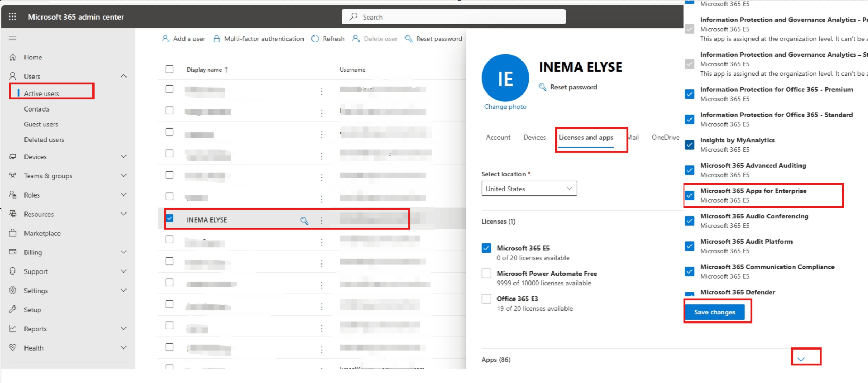Click the key icon in INEMA ELYSE row
The image size is (868, 383).
(305, 220)
